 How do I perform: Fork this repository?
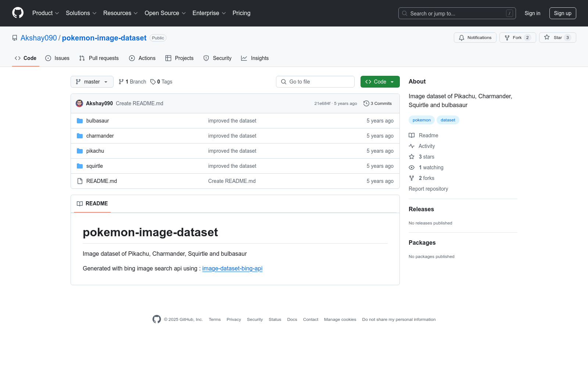(x=518, y=38)
